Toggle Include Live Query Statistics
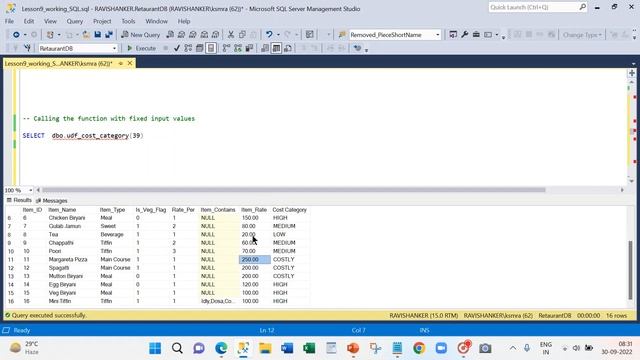The width and height of the screenshot is (640, 360). (x=238, y=48)
